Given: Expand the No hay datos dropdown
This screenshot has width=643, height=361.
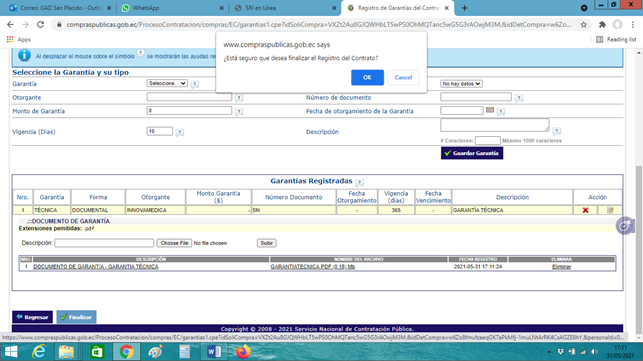Looking at the screenshot, I should tap(461, 84).
